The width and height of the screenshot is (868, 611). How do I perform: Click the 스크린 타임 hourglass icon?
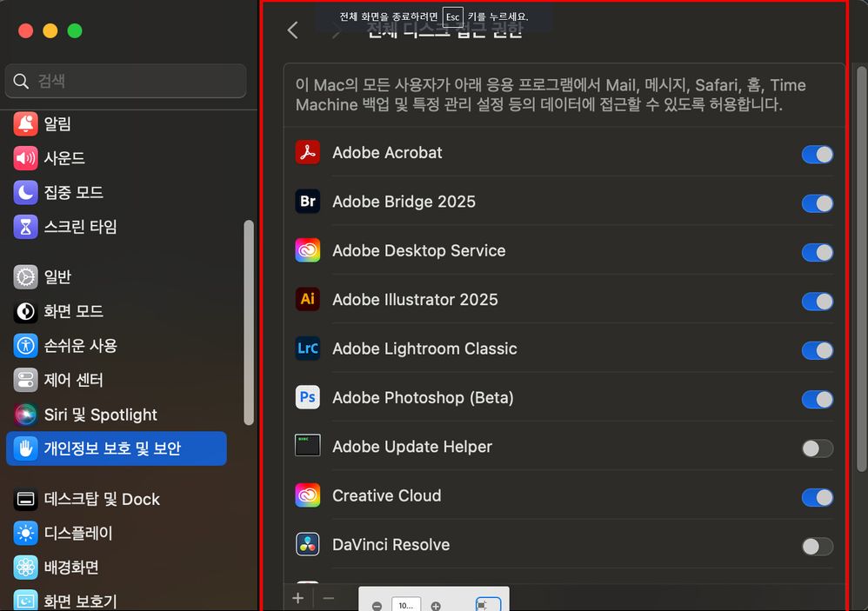pos(24,227)
